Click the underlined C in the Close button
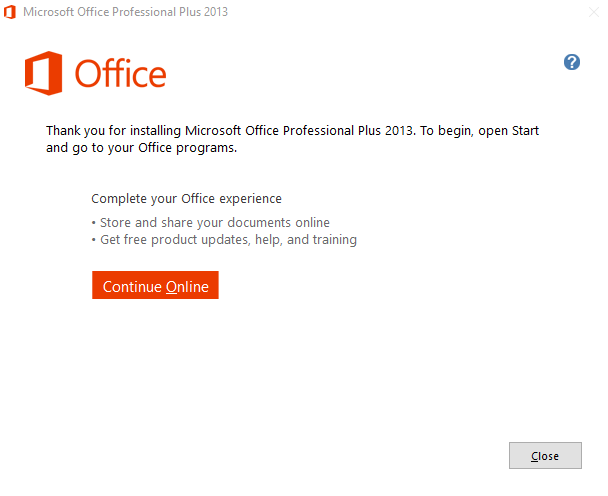This screenshot has width=608, height=496. tap(535, 456)
